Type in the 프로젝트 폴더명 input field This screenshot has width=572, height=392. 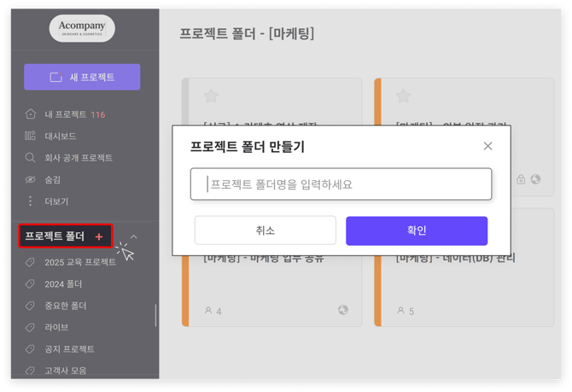(341, 184)
